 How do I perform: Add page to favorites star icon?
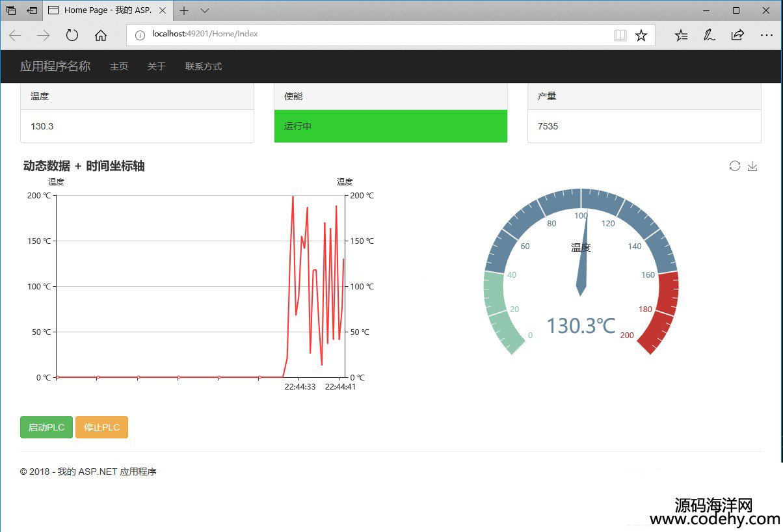pos(641,35)
